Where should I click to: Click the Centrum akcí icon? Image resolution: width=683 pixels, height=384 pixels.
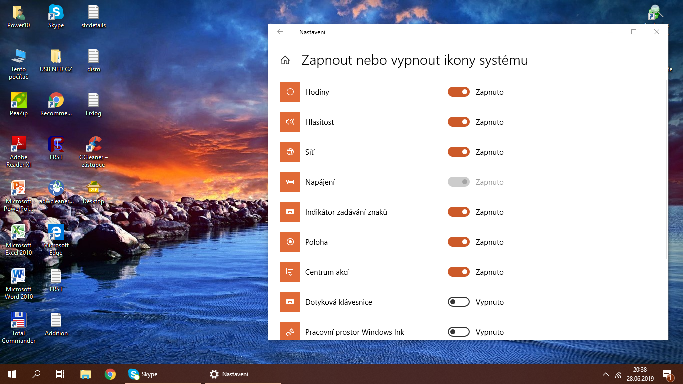(x=290, y=272)
